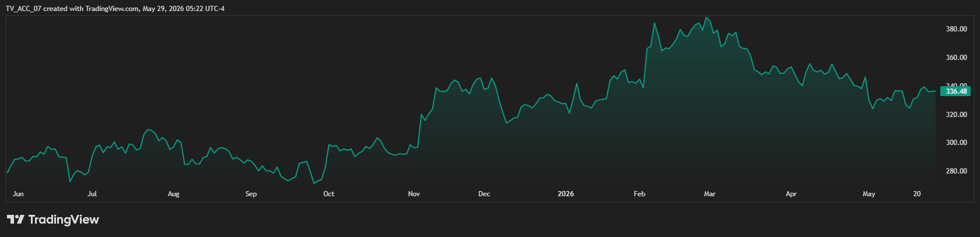980x237 pixels.
Task: Click the TradingView logo icon
Action: tap(16, 220)
